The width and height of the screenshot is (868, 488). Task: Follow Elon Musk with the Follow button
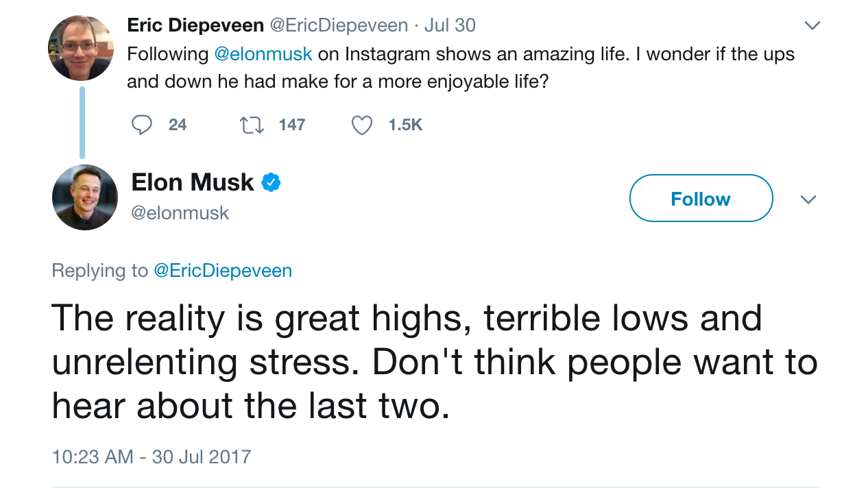pos(701,198)
